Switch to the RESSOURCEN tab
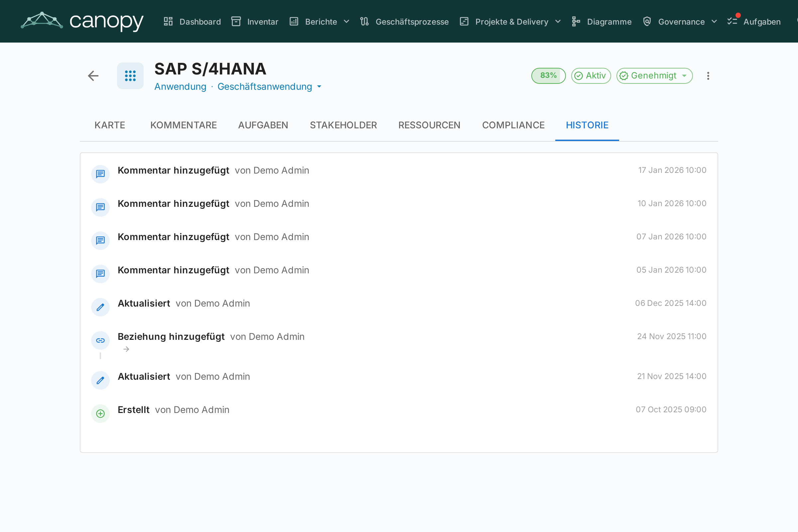798x532 pixels. point(429,125)
